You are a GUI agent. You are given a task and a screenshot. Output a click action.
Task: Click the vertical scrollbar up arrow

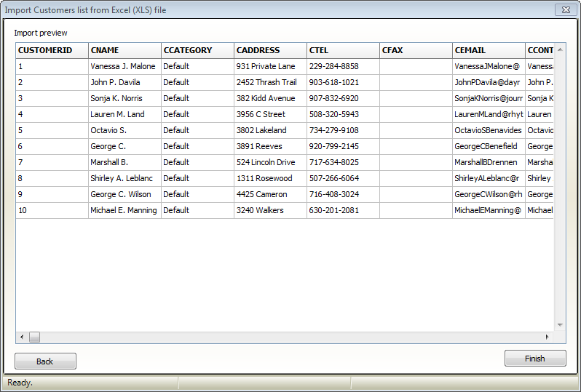pos(560,49)
